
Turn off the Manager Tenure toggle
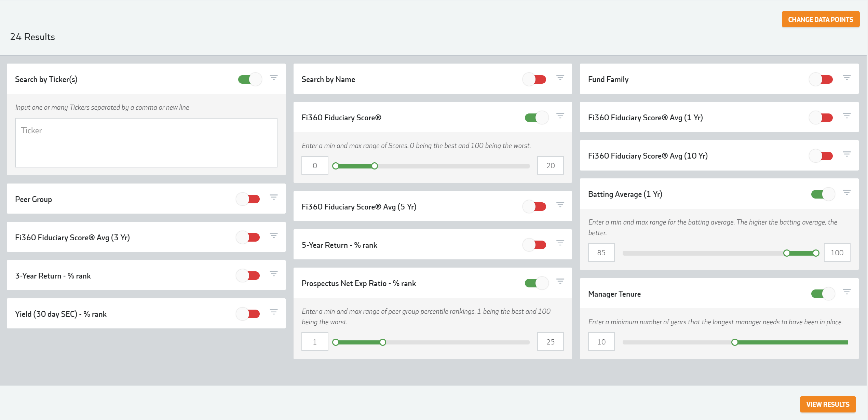tap(823, 294)
